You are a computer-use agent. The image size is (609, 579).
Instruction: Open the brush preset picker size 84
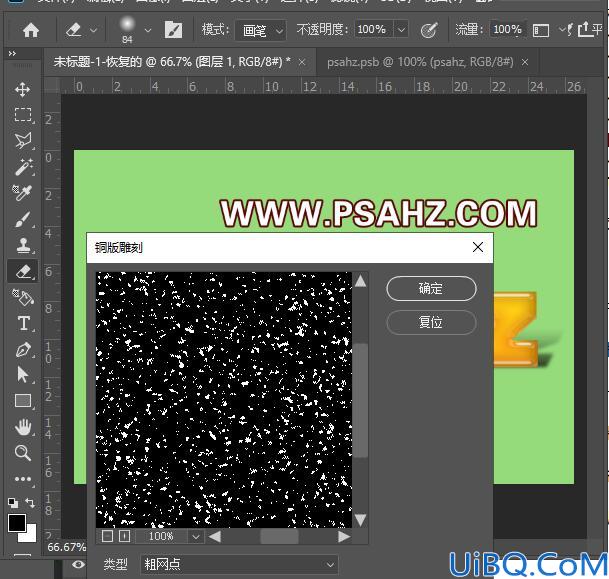[x=127, y=29]
